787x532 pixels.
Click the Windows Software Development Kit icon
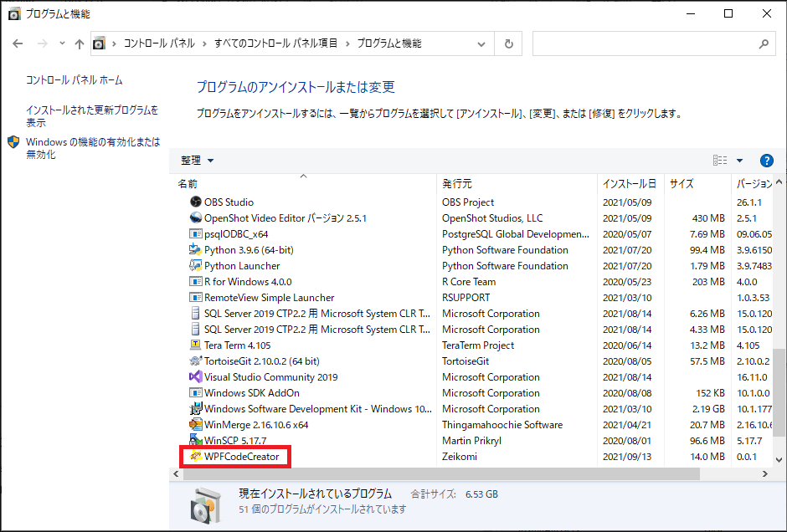point(195,409)
